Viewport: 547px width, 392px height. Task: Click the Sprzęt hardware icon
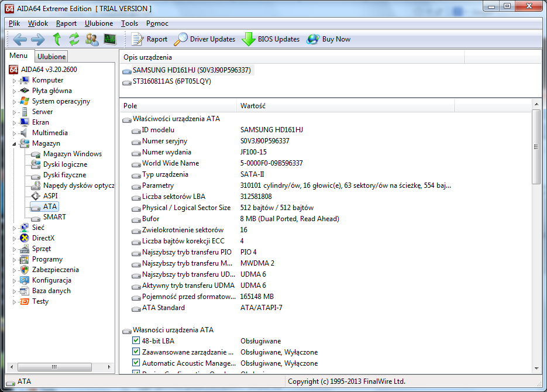tap(25, 249)
